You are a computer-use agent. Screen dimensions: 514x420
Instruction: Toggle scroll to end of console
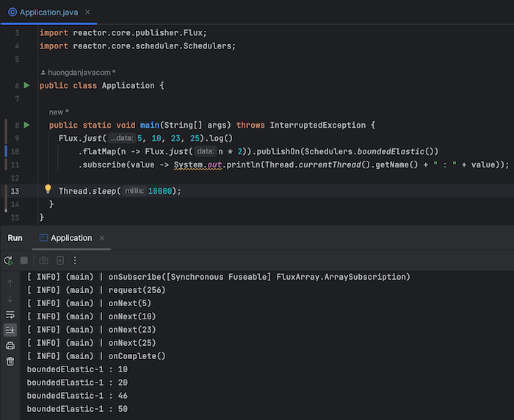(x=10, y=330)
